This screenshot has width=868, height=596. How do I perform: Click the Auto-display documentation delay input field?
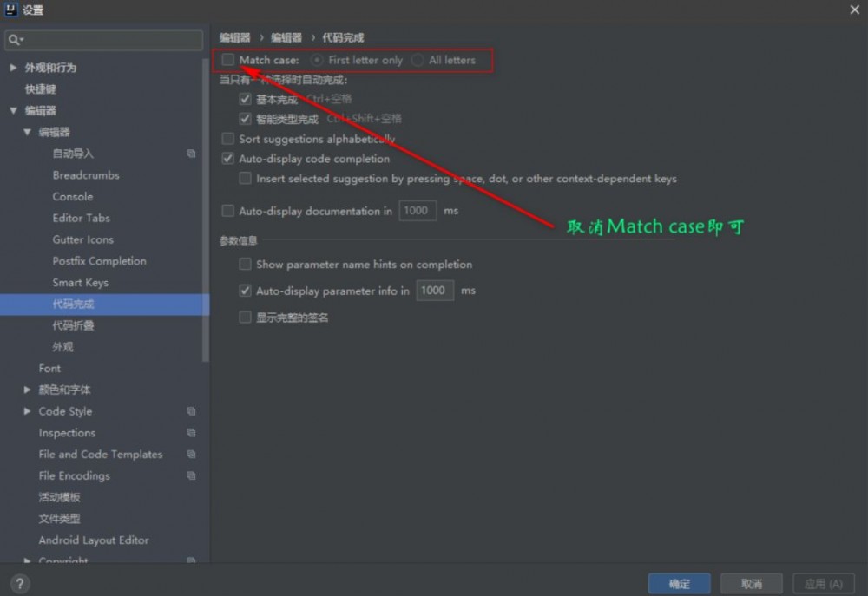tap(418, 210)
